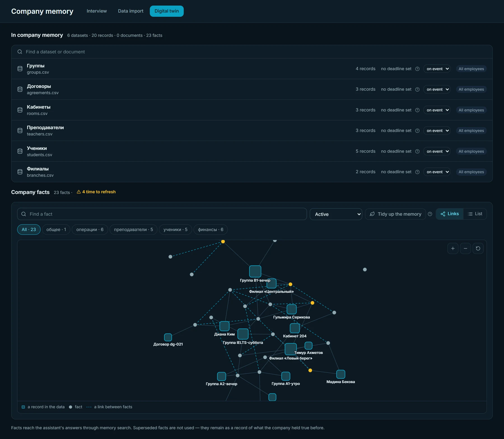
Task: Open the Active status dropdown
Action: click(336, 214)
